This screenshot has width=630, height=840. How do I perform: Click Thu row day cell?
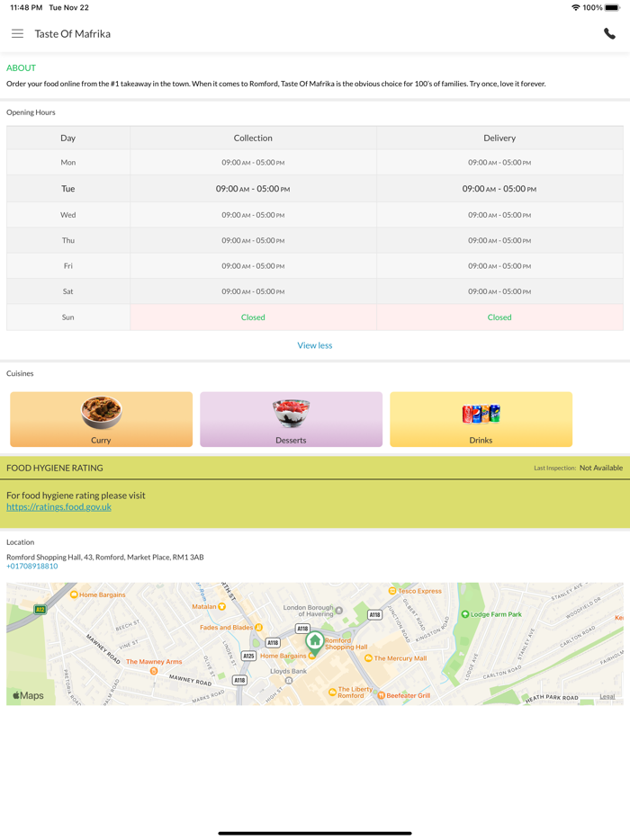68,240
